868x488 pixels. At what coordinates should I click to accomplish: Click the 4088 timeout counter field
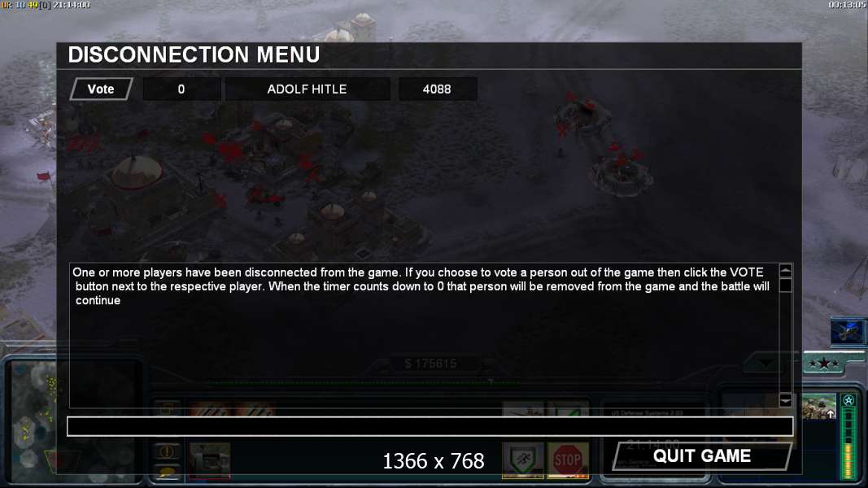point(437,89)
